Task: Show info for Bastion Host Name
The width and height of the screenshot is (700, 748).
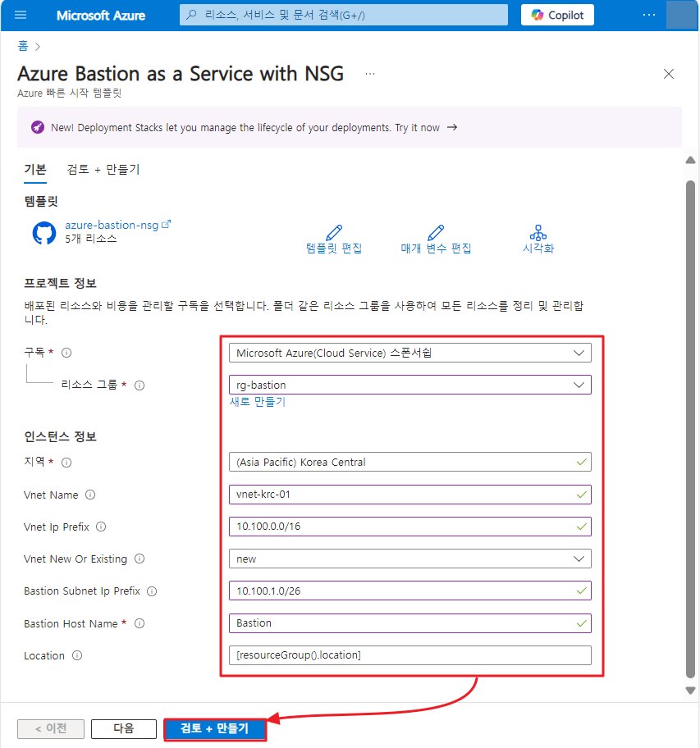Action: click(x=140, y=623)
